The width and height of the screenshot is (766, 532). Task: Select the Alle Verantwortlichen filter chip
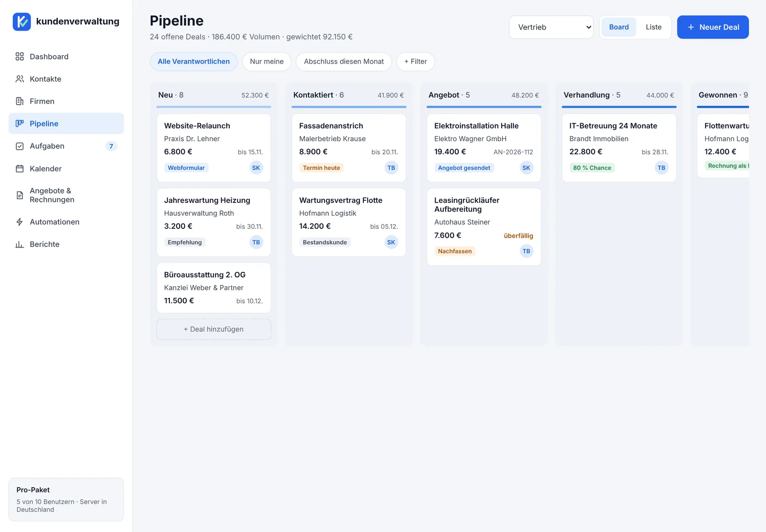tap(193, 62)
